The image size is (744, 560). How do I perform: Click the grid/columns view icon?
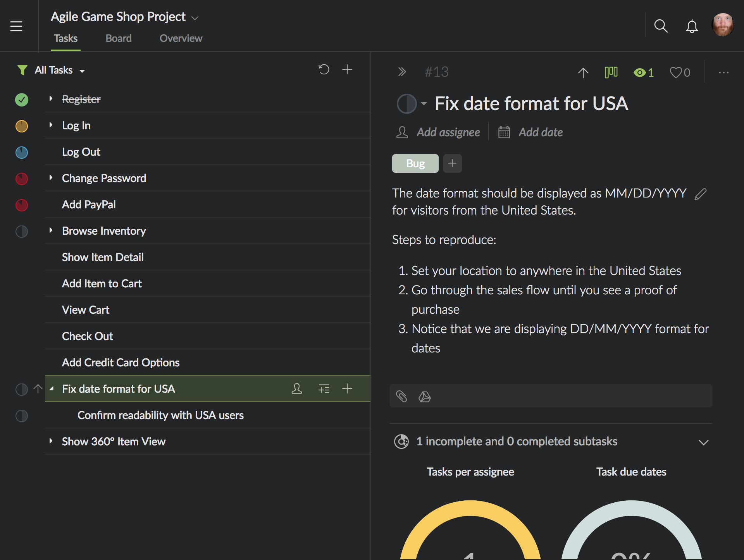(x=611, y=72)
